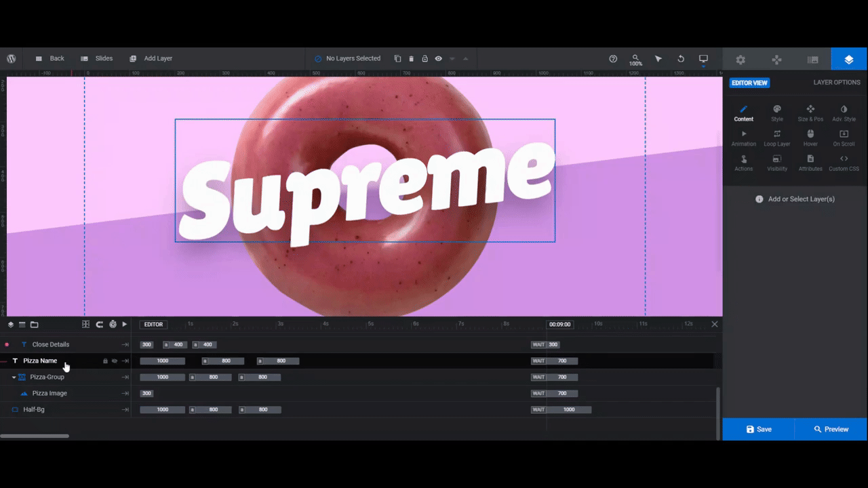Open the 100% zoom control

tap(635, 60)
